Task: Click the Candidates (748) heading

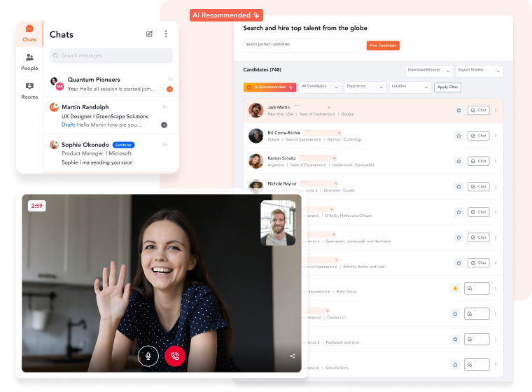Action: [x=262, y=69]
